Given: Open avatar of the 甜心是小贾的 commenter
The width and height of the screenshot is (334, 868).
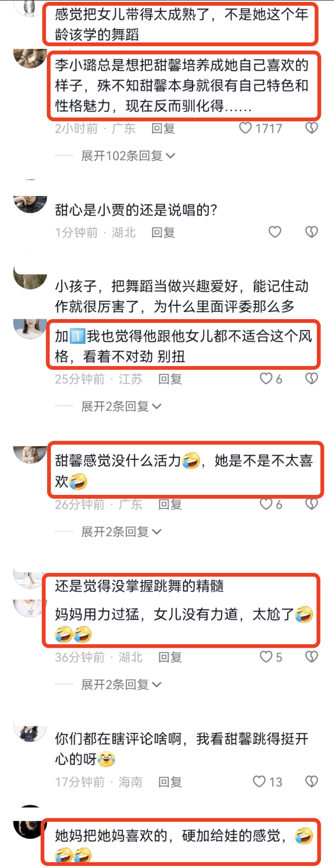Looking at the screenshot, I should (x=30, y=197).
